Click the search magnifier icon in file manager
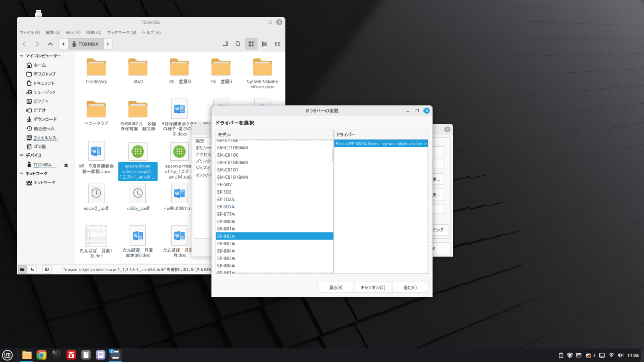644x362 pixels. pyautogui.click(x=238, y=44)
